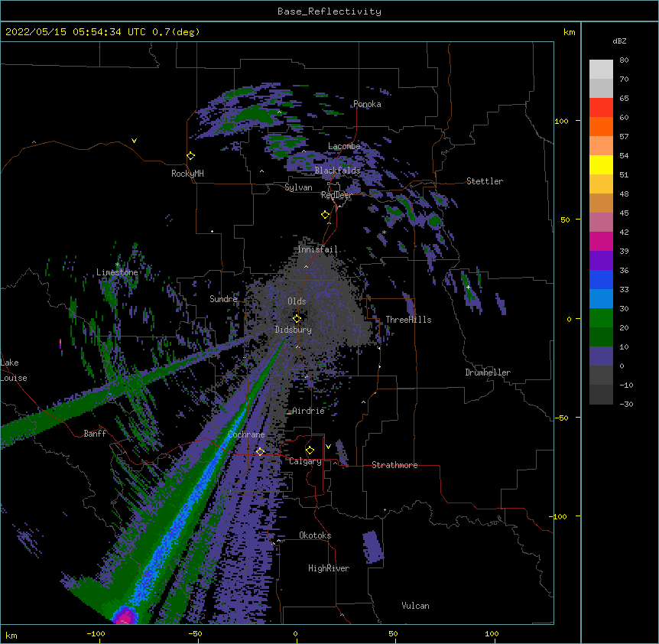Click the Base_Reflectivity title text

329,11
